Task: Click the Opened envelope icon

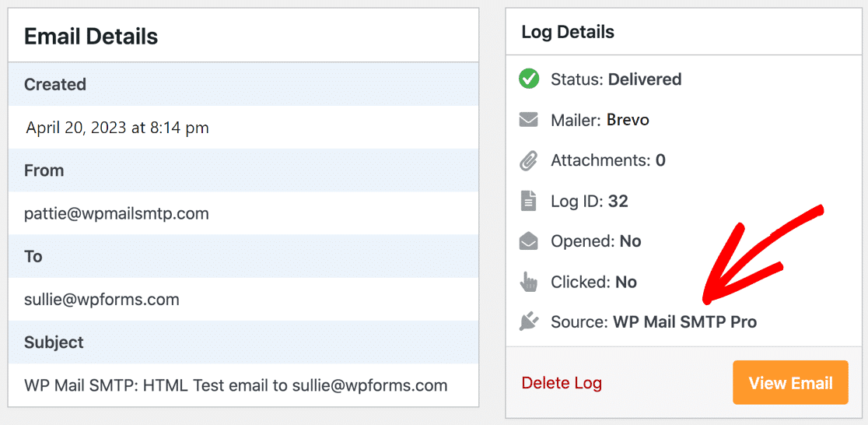Action: [x=529, y=241]
